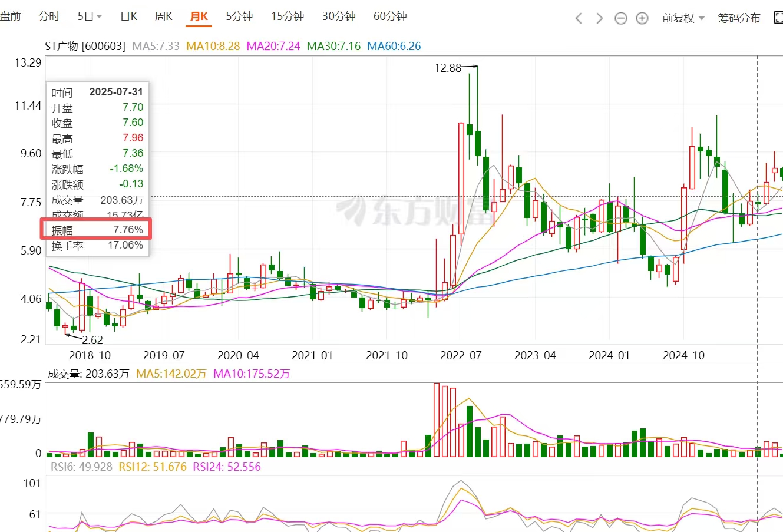
Task: Switch to 30分钟 tab
Action: click(339, 16)
